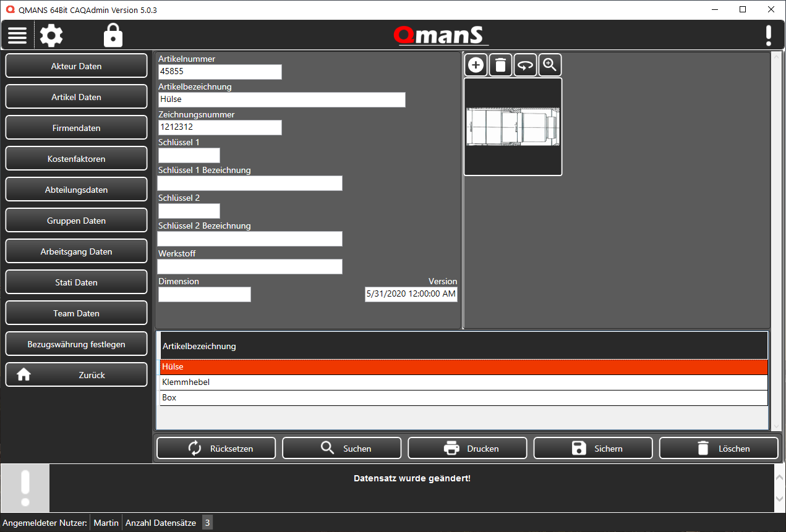This screenshot has height=532, width=786.
Task: Click the message panel exclamation icon
Action: coord(25,488)
